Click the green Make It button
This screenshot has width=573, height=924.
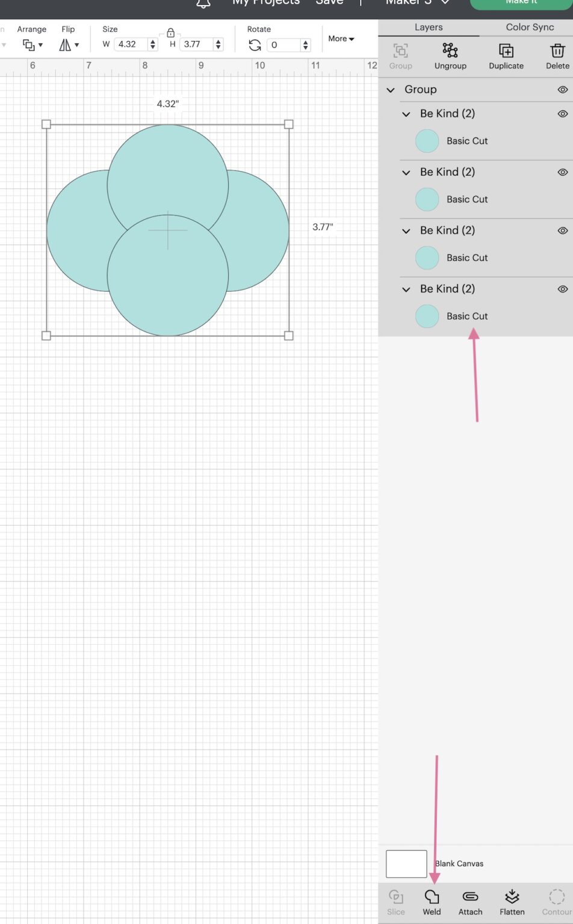[520, 2]
